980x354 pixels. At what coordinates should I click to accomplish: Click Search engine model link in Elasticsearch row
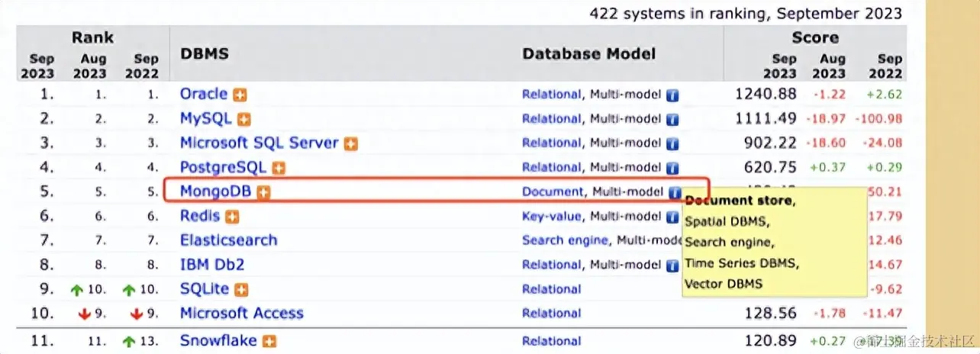566,240
